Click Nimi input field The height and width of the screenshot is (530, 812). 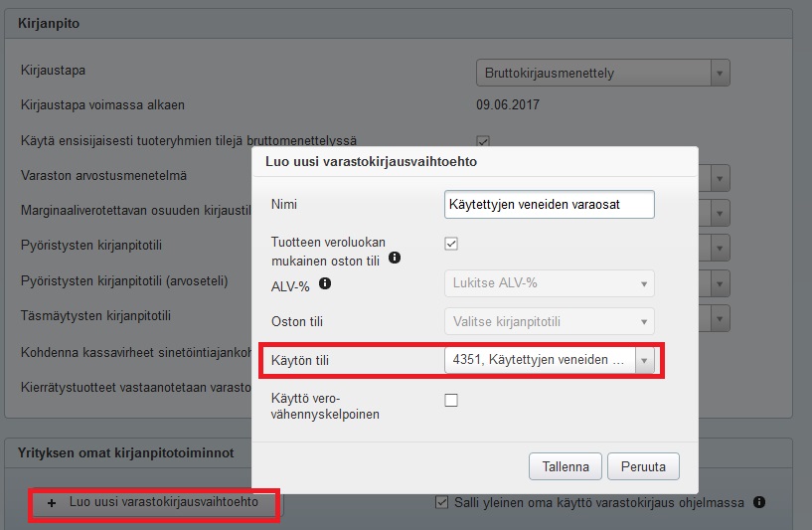click(550, 204)
